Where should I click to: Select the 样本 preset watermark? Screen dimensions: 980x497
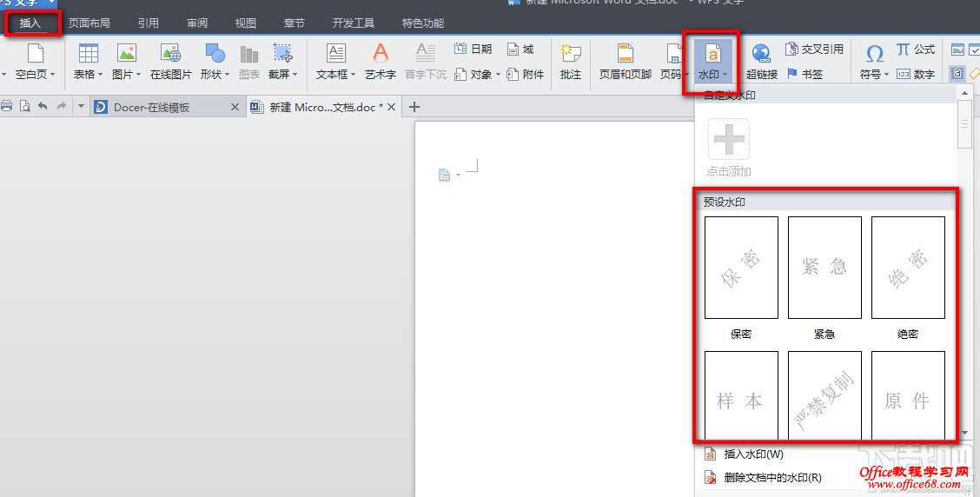coord(741,395)
